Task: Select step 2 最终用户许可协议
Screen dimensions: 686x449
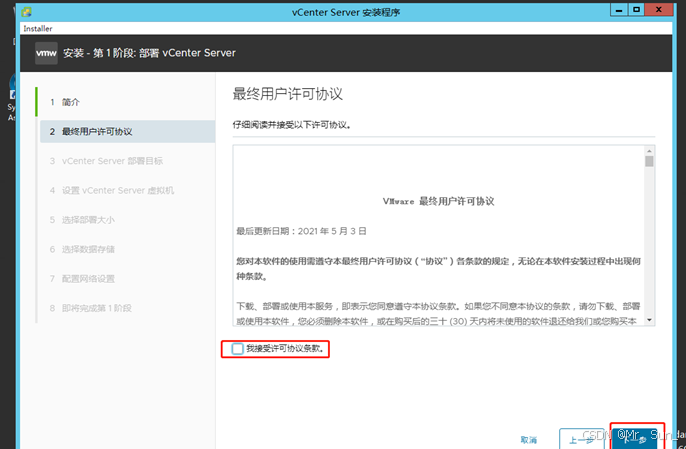Action: 127,131
